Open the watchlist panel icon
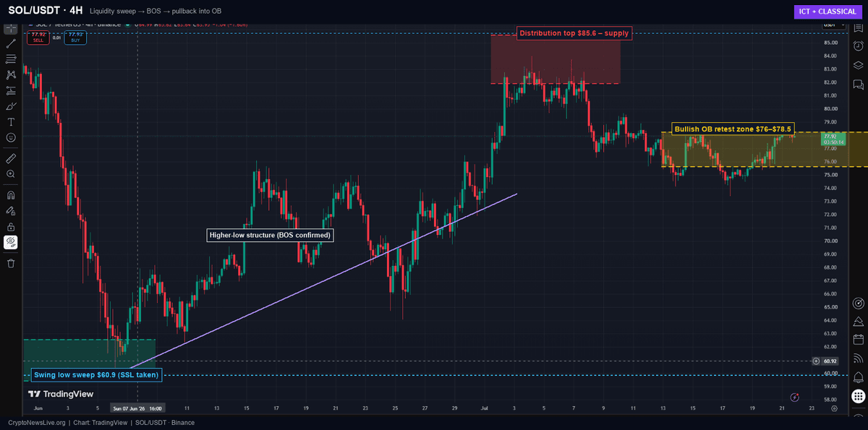This screenshot has height=430, width=868. pos(859,29)
